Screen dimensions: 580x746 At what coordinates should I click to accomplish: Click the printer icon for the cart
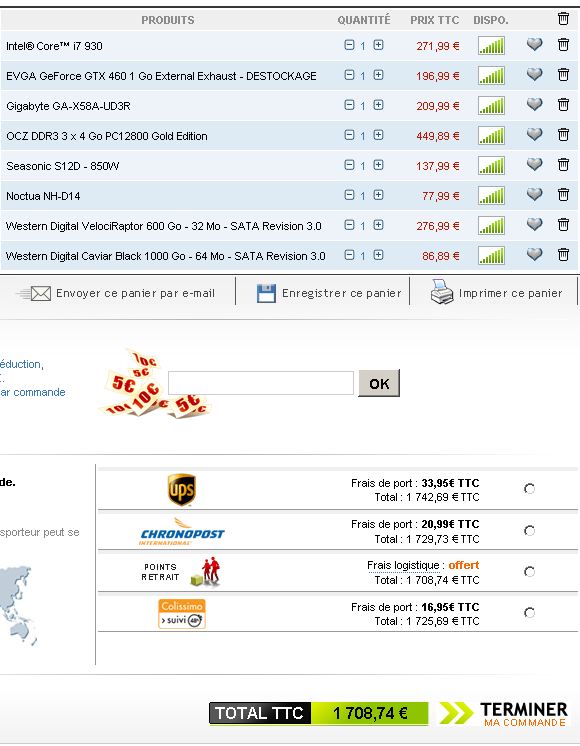point(442,292)
